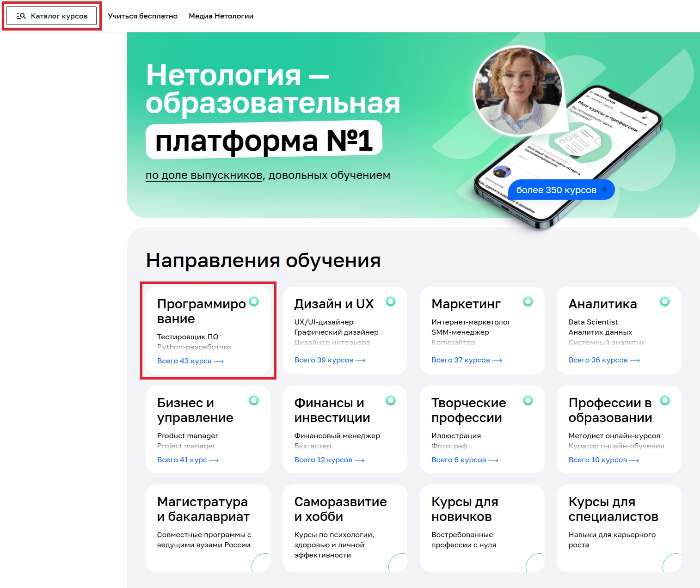The height and width of the screenshot is (588, 700).
Task: Open the Каталог курсов button
Action: pyautogui.click(x=51, y=16)
